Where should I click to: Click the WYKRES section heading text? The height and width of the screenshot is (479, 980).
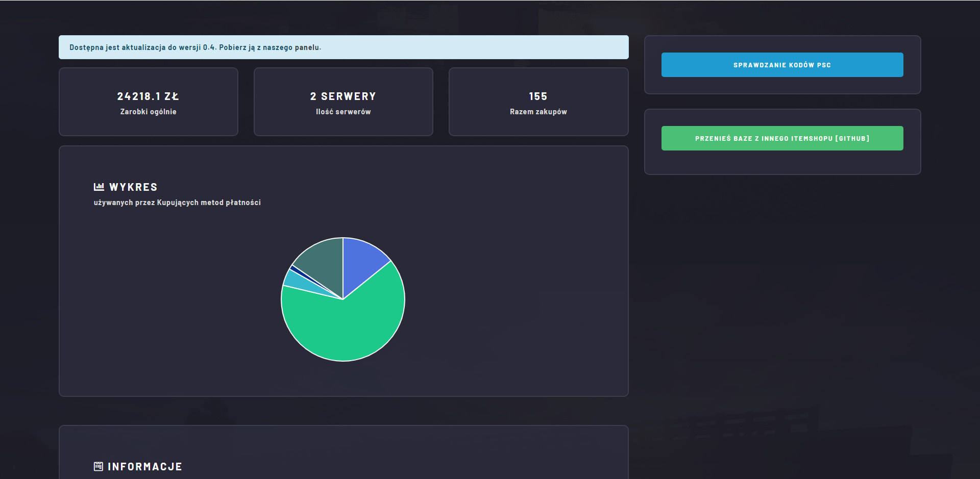coord(133,187)
